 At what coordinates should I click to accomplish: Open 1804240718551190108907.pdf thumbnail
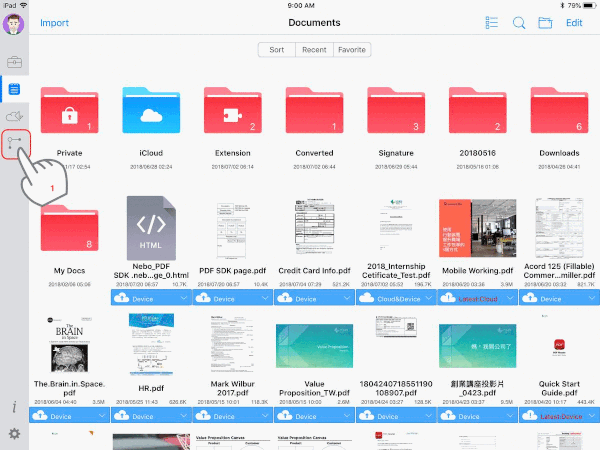[396, 326]
